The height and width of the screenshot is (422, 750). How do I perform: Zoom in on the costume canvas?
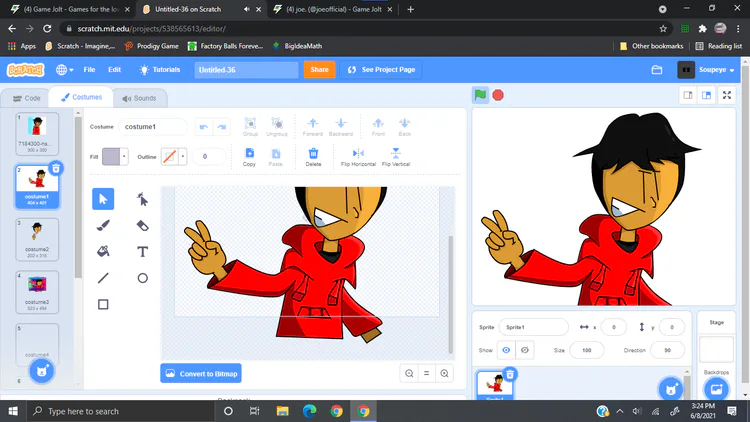(444, 374)
